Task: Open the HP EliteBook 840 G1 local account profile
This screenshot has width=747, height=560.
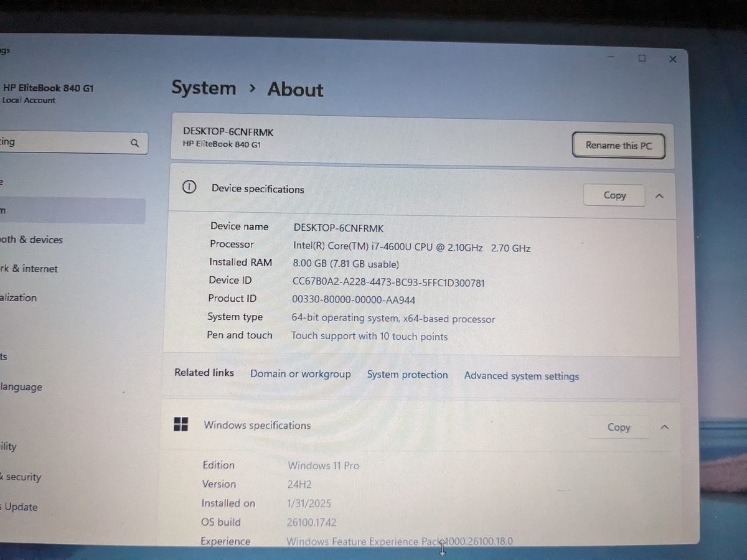Action: [x=47, y=93]
